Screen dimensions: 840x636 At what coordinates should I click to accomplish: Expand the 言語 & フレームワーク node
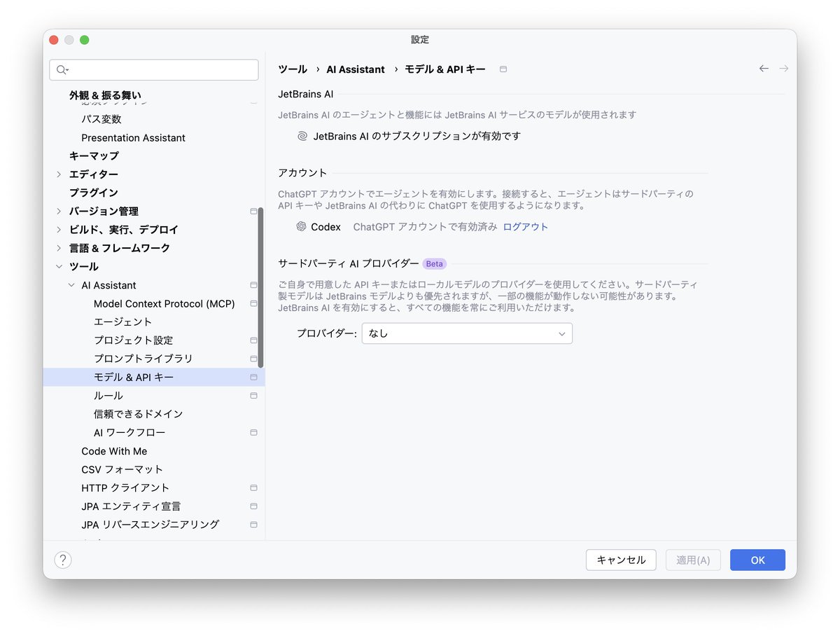[59, 248]
